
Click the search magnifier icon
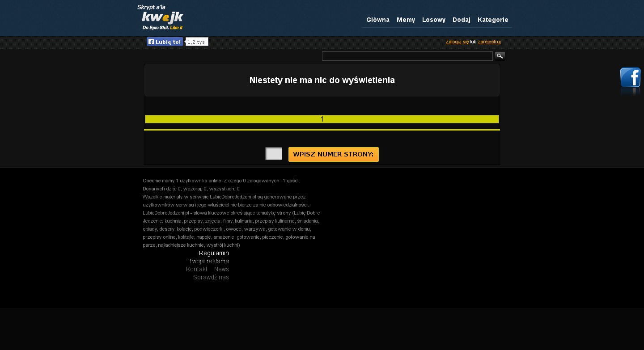(500, 56)
